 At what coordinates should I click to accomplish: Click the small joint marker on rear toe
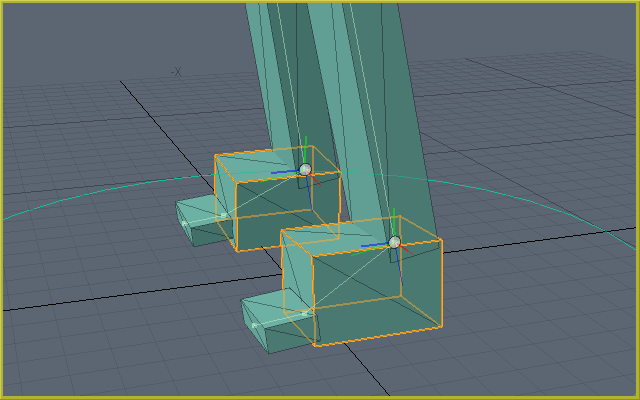coord(223,214)
